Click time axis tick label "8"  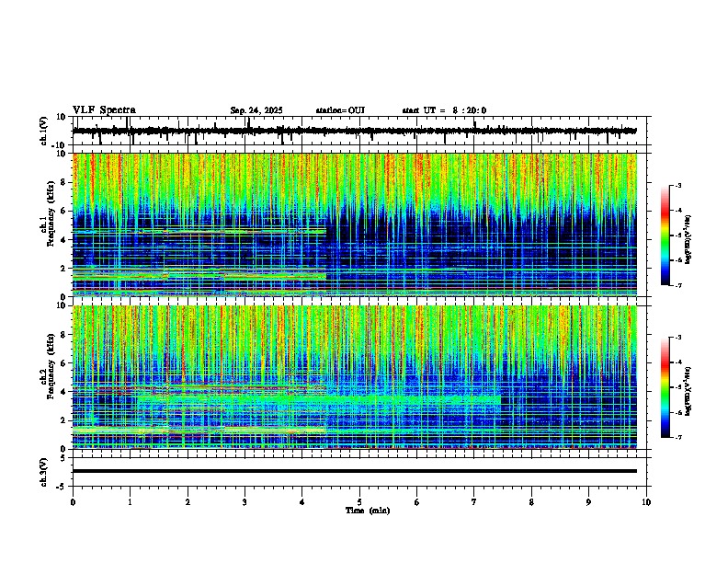click(531, 502)
